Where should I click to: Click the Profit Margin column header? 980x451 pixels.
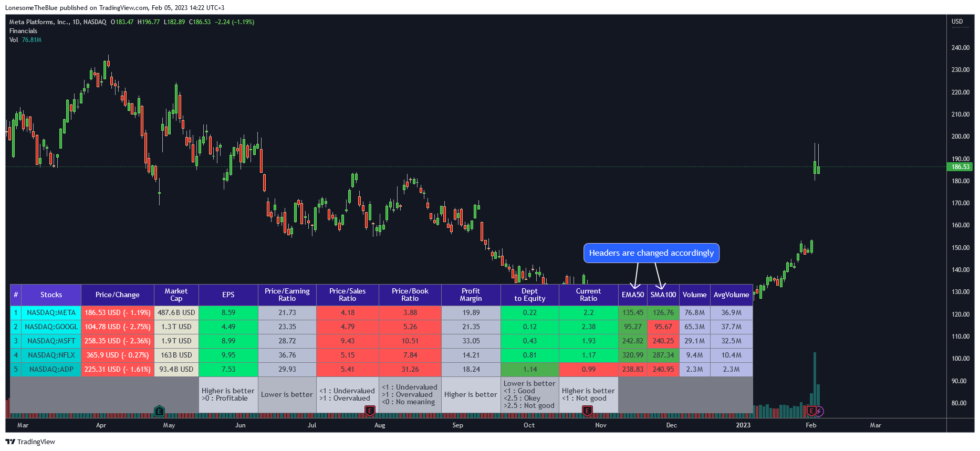click(471, 295)
